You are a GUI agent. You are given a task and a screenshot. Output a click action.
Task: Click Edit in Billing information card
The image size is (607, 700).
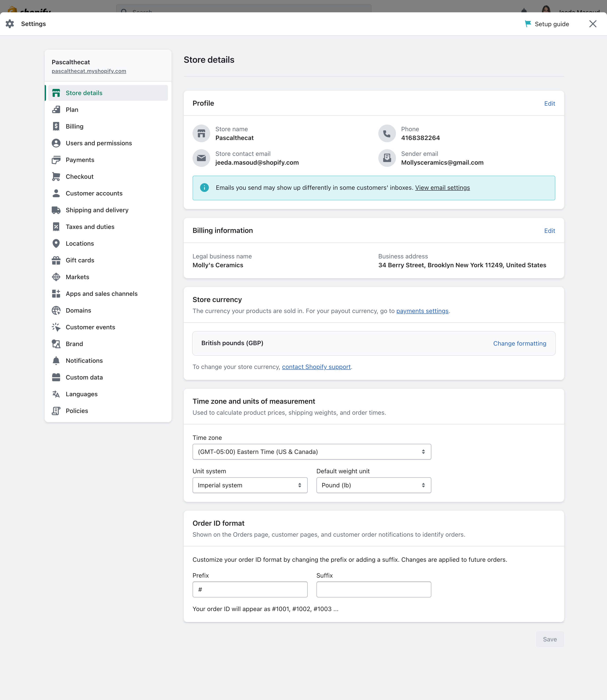549,231
